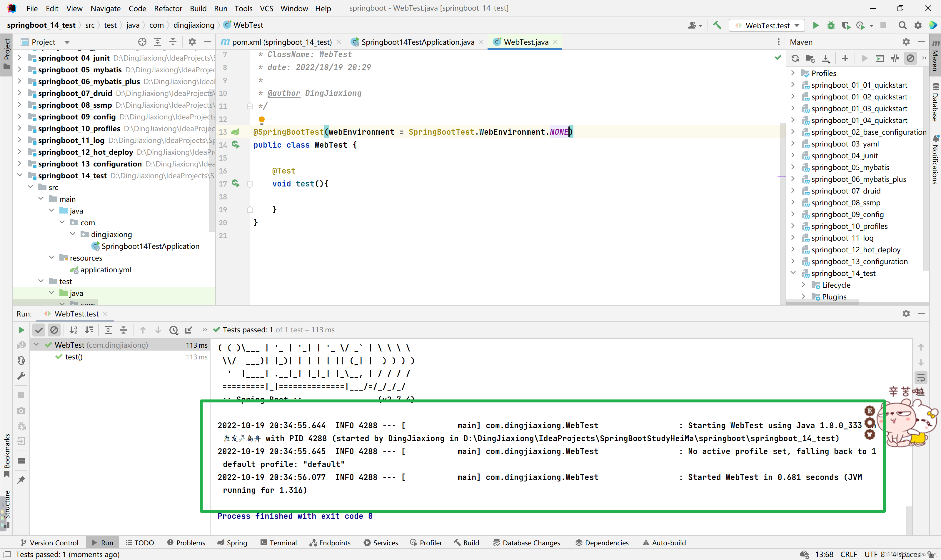Expand springboot_13_configuration in Project tree
This screenshot has width=941, height=560.
(x=20, y=164)
